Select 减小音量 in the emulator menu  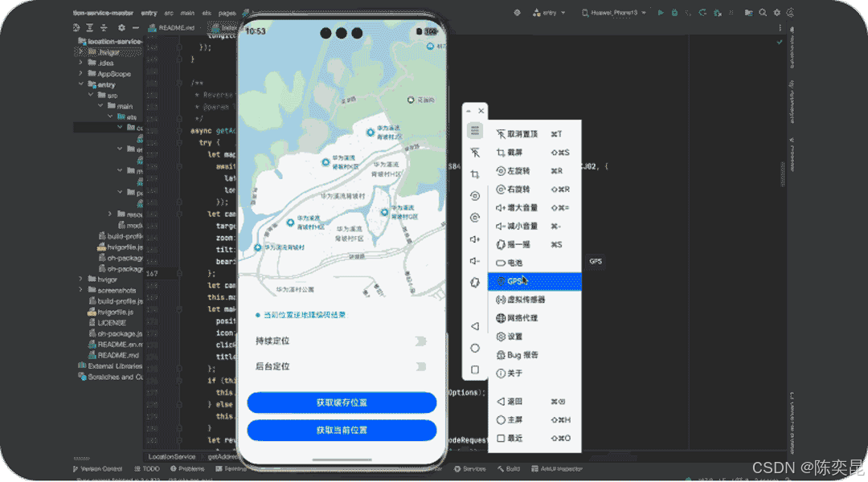(534, 226)
